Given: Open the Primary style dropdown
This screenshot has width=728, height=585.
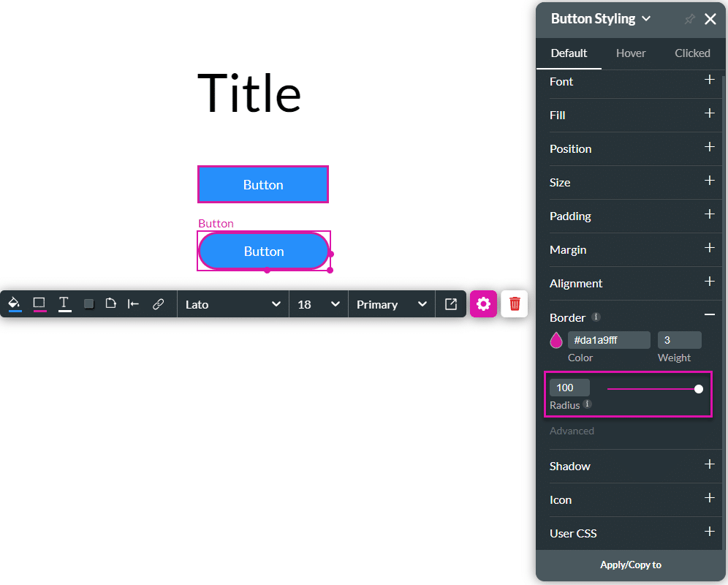Looking at the screenshot, I should click(391, 304).
